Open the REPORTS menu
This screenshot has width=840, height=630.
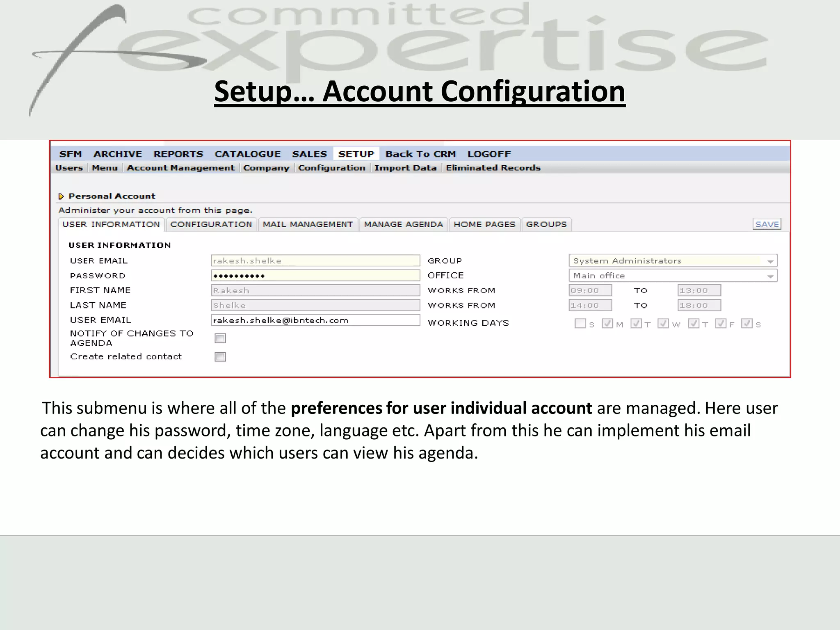point(178,154)
